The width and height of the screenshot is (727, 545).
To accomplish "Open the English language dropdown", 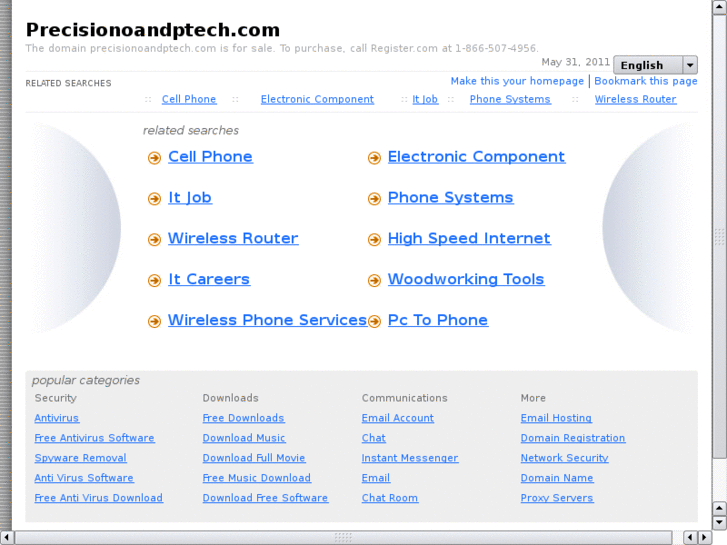I will pyautogui.click(x=648, y=65).
